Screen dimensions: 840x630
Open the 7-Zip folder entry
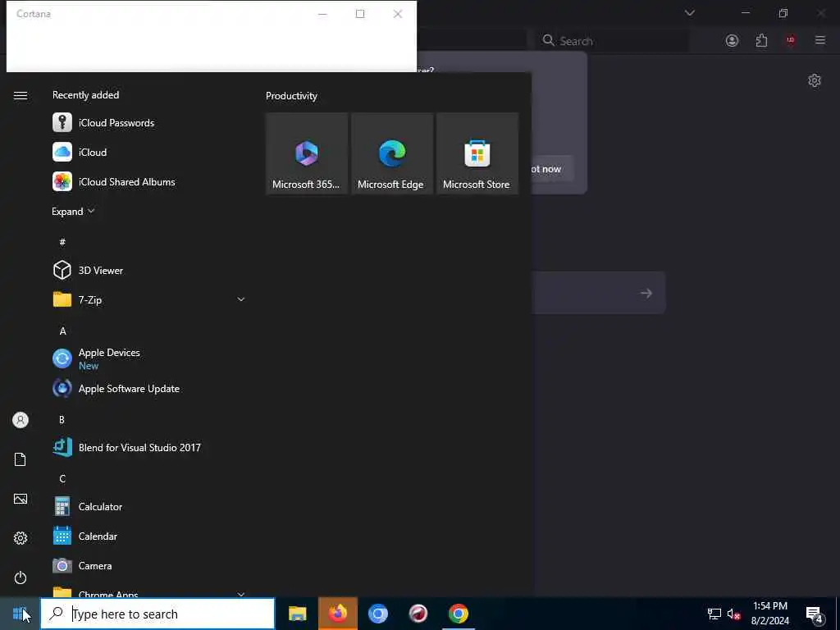(x=150, y=299)
